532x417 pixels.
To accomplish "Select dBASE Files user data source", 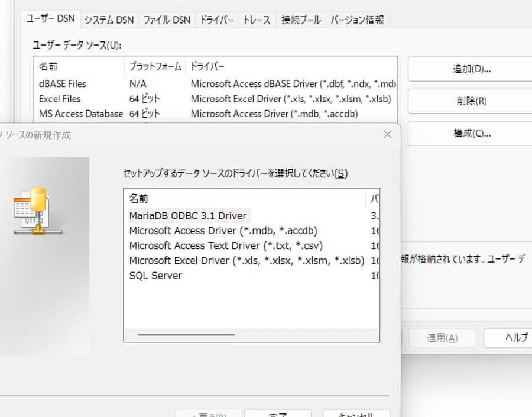I will [63, 83].
